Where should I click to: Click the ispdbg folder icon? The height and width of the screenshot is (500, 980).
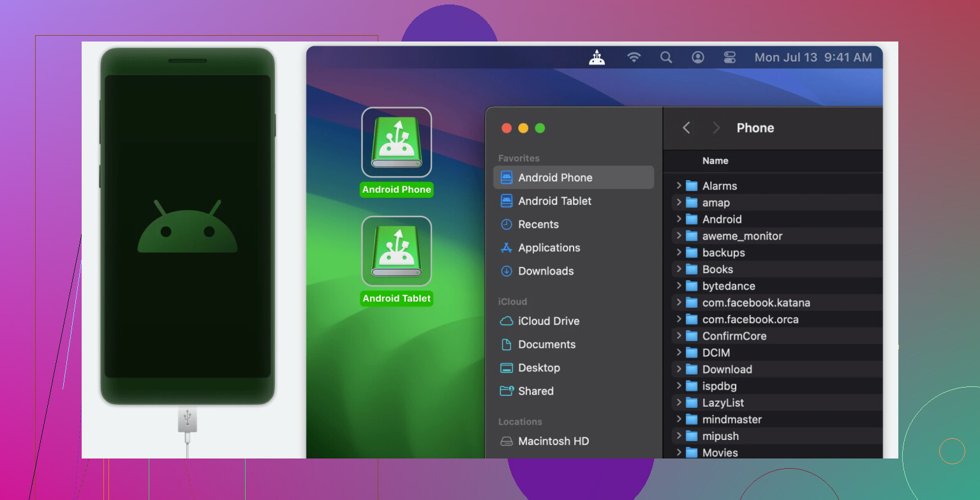(x=692, y=386)
